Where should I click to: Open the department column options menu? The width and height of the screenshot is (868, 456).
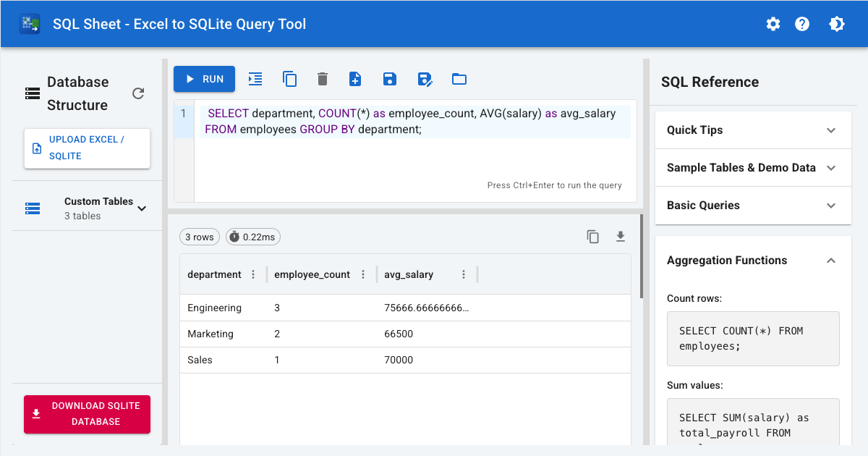(x=252, y=274)
